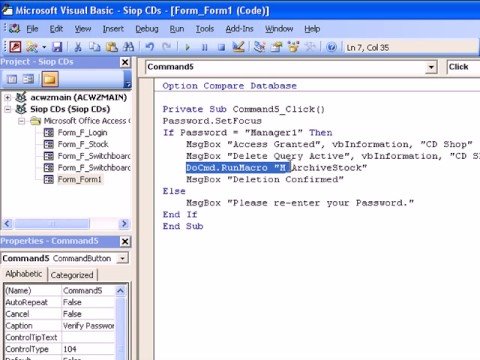This screenshot has width=480, height=360.
Task: Select Form_Form1 in project tree
Action: click(x=79, y=179)
